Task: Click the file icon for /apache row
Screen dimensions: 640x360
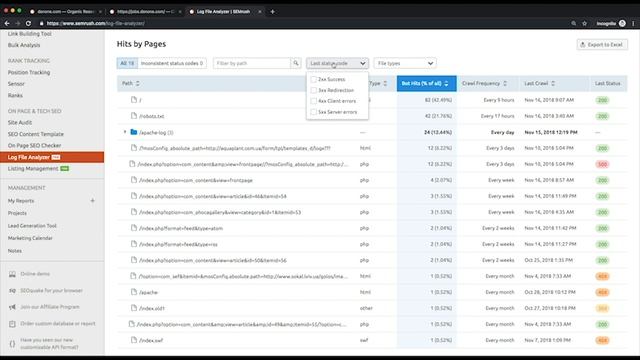Action: [133, 292]
